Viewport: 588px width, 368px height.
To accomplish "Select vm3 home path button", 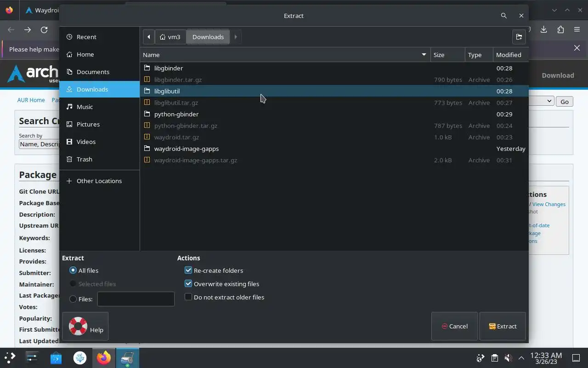I will click(x=170, y=37).
